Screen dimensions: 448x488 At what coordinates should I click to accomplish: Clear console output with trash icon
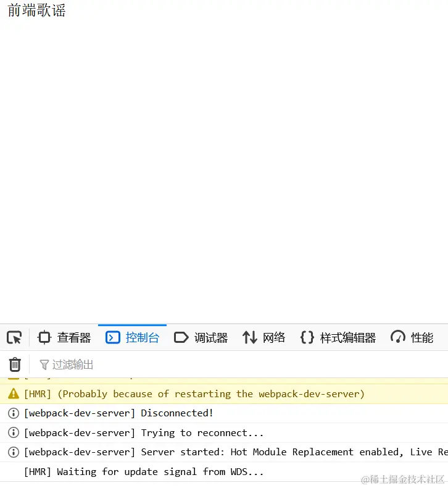pos(15,364)
